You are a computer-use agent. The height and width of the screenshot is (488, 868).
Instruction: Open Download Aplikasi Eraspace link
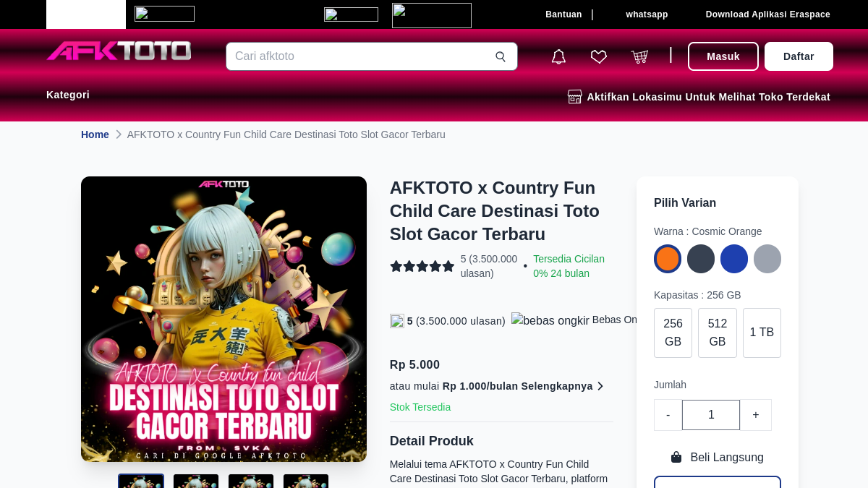pos(768,14)
